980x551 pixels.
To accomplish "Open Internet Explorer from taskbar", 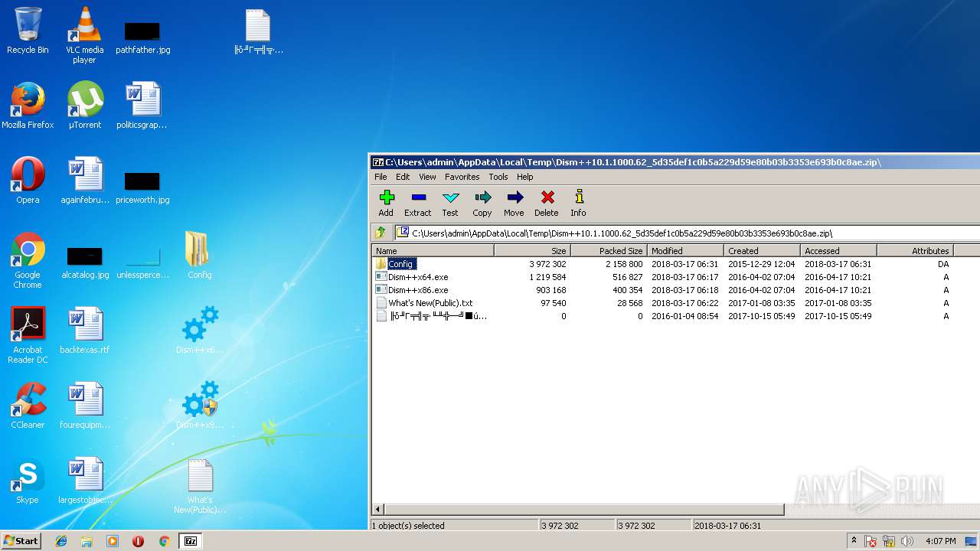I will click(61, 541).
